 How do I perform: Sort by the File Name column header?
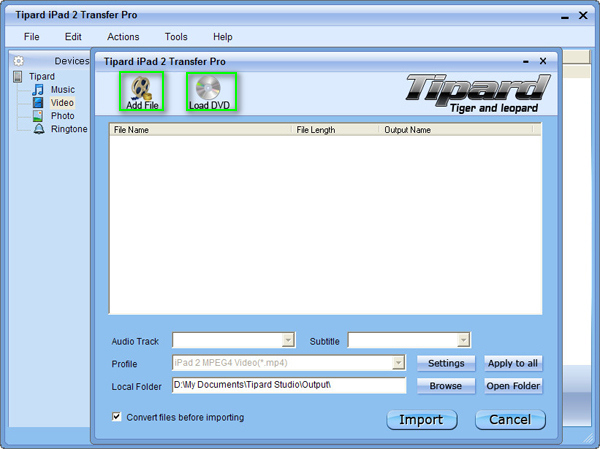coord(201,130)
